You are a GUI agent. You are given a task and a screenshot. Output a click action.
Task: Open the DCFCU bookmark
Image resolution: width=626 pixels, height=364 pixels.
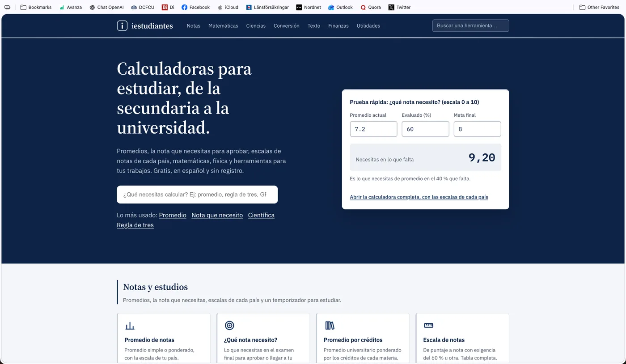tap(142, 7)
